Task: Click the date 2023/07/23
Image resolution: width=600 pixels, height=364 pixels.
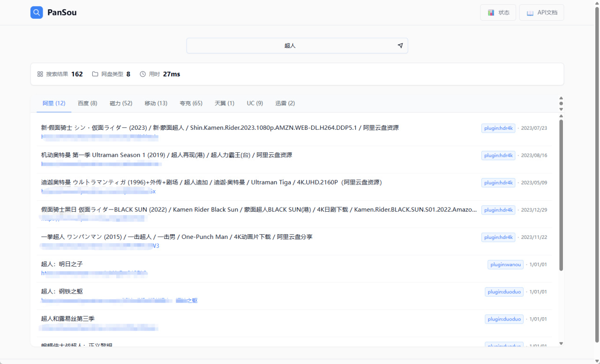Action: pos(534,128)
